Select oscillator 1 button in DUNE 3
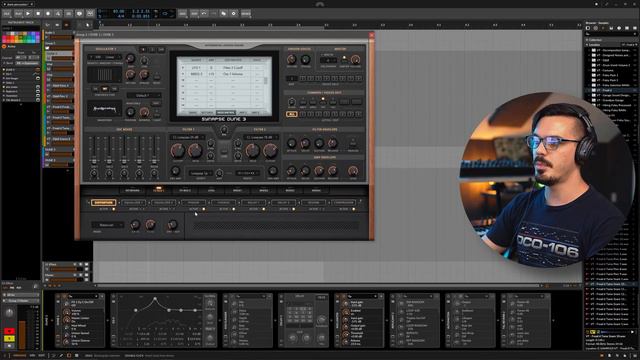Image resolution: width=640 pixels, height=360 pixels. (x=143, y=50)
